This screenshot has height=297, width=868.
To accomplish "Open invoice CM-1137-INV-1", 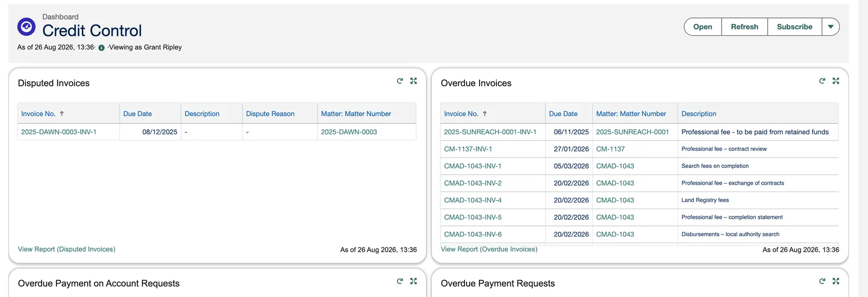I will pyautogui.click(x=468, y=149).
